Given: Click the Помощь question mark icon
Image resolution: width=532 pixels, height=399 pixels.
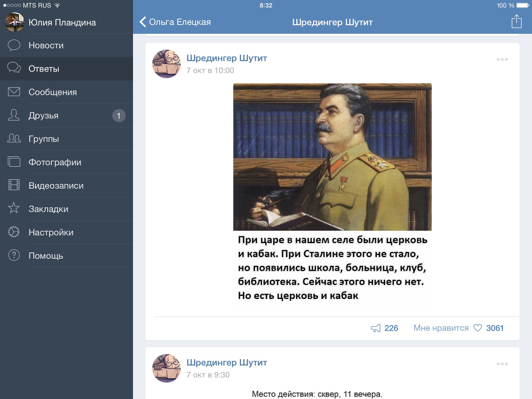Looking at the screenshot, I should (x=14, y=255).
